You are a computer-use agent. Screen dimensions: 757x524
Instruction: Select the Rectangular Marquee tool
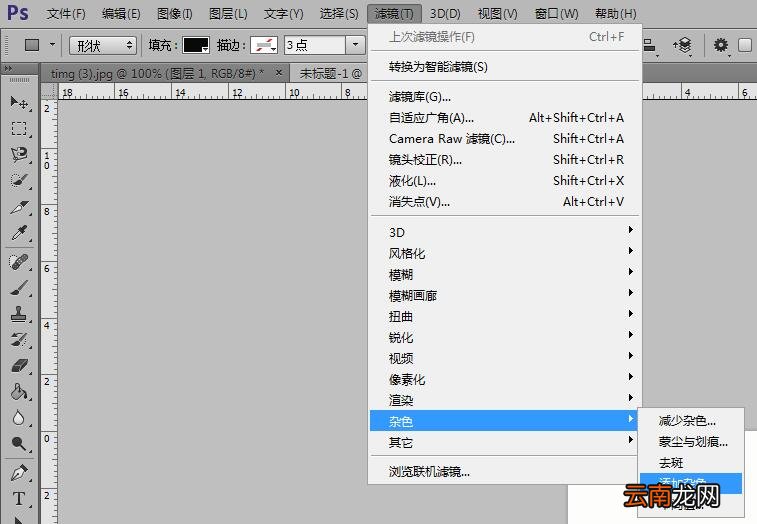pyautogui.click(x=19, y=128)
